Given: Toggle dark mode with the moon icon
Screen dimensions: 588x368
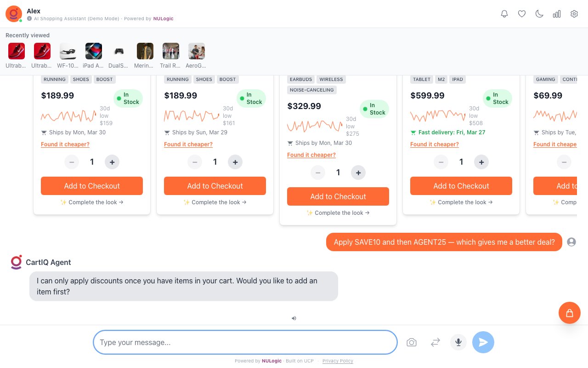Looking at the screenshot, I should [539, 14].
